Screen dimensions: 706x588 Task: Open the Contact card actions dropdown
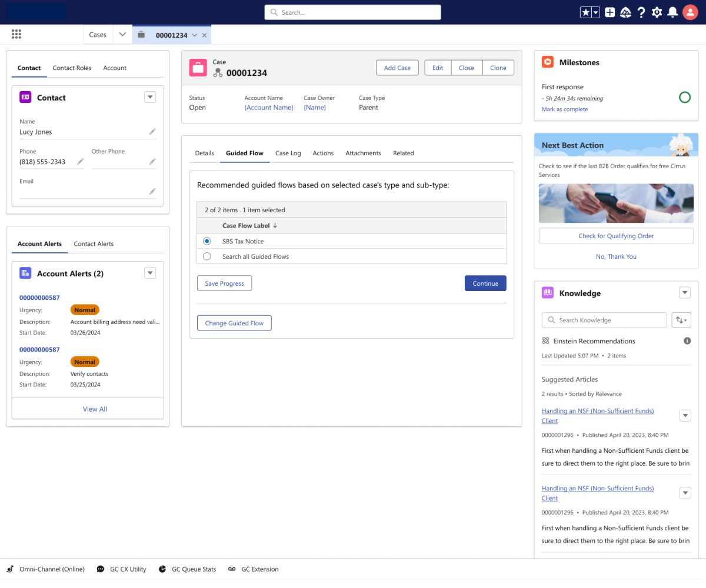point(150,98)
